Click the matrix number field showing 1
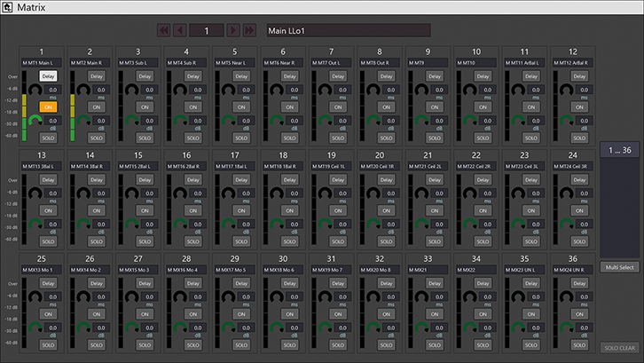 [207, 31]
